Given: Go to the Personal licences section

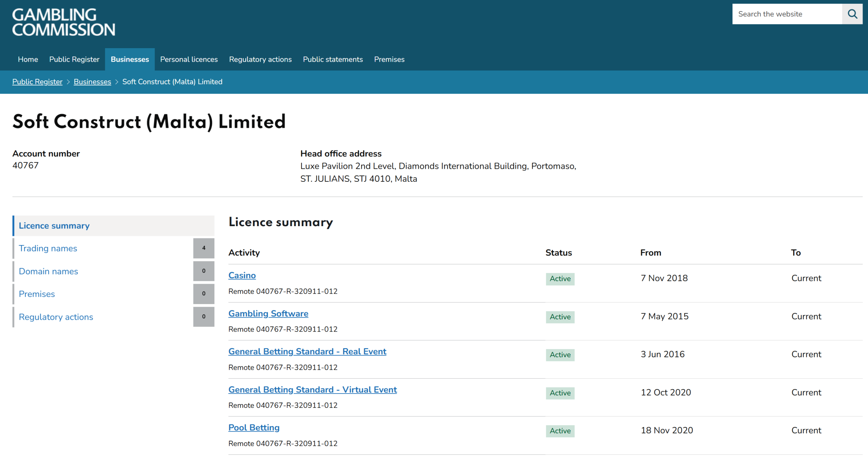Looking at the screenshot, I should point(189,59).
